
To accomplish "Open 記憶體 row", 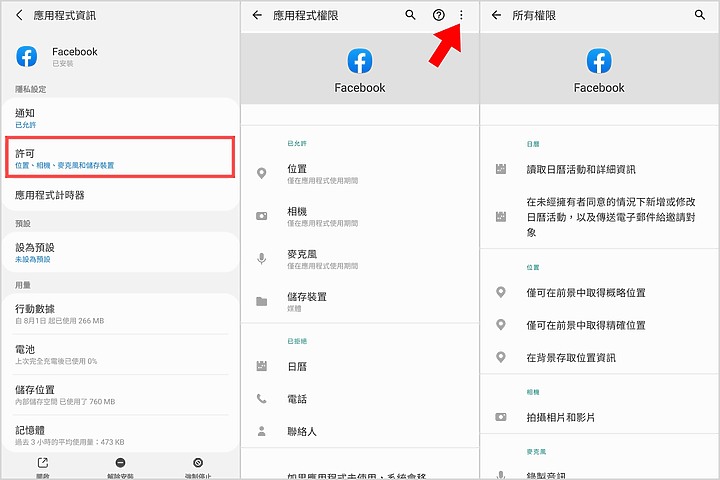I will [120, 435].
